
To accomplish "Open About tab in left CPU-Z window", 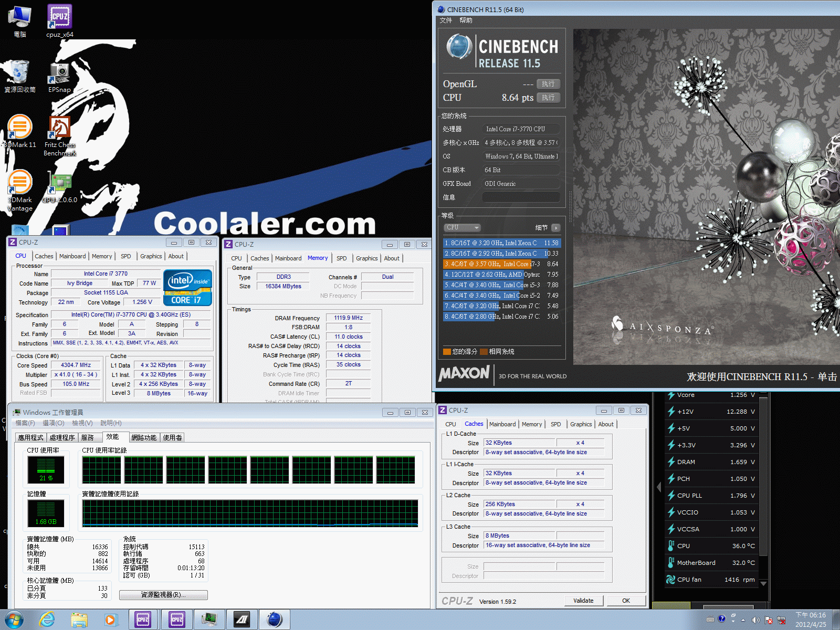I will (176, 256).
